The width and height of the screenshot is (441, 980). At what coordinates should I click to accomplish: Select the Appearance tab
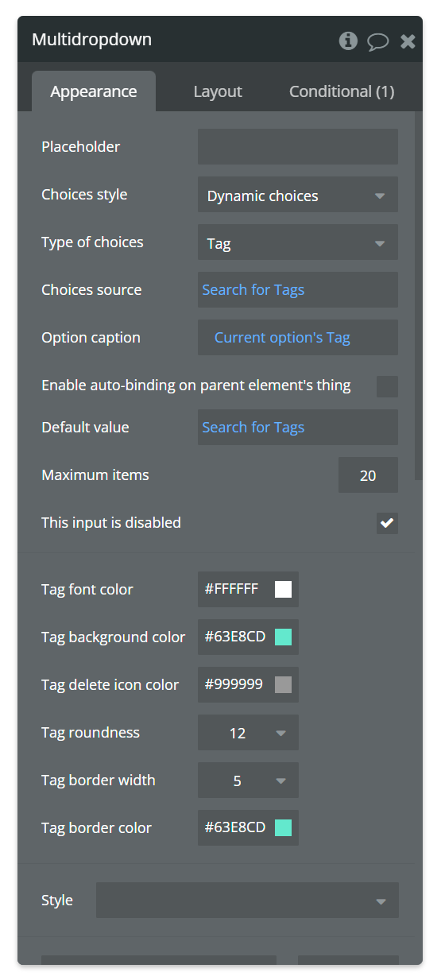pos(94,91)
